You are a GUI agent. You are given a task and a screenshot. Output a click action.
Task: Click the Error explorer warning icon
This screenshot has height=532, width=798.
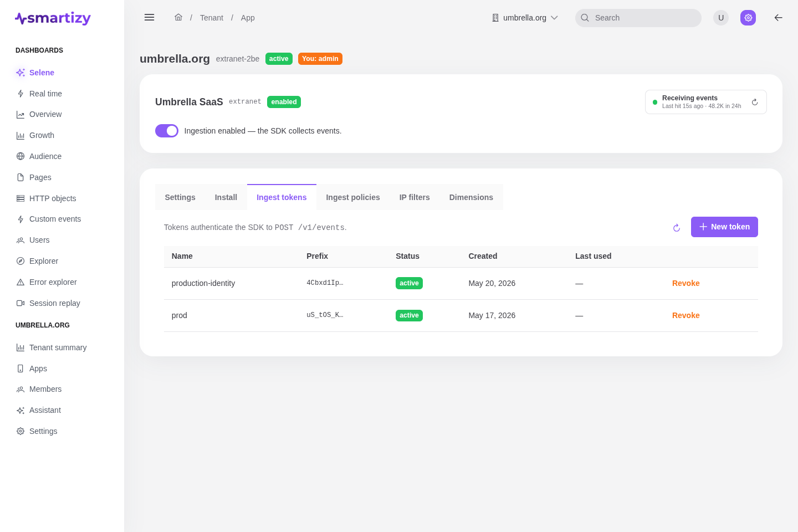[x=21, y=282]
